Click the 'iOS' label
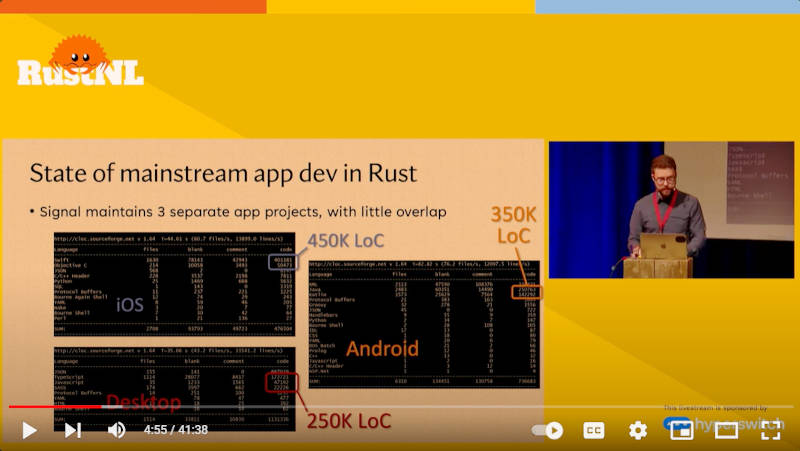This screenshot has height=451, width=800. coord(130,305)
